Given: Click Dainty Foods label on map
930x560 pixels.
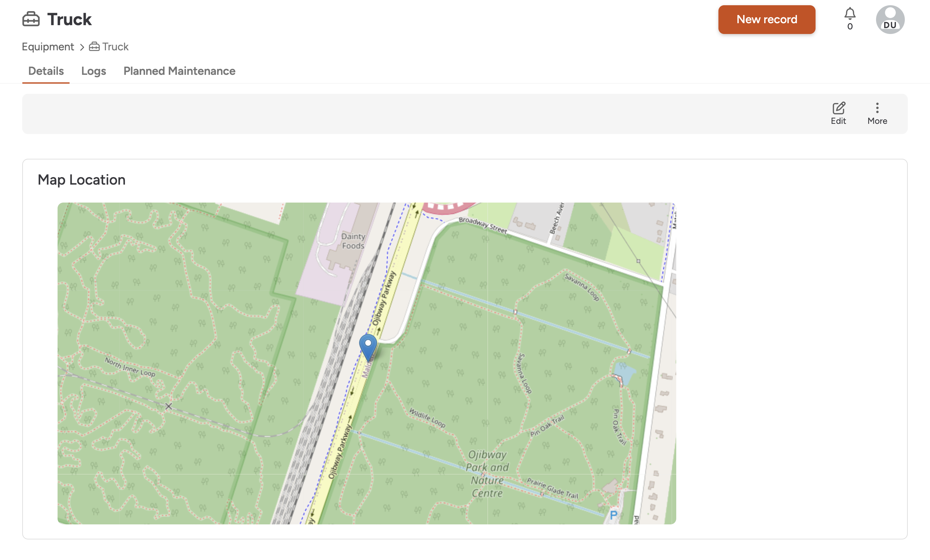Looking at the screenshot, I should click(x=353, y=241).
